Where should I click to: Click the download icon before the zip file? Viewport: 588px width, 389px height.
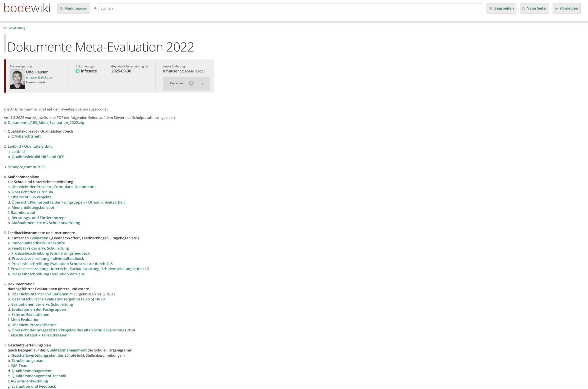point(5,123)
